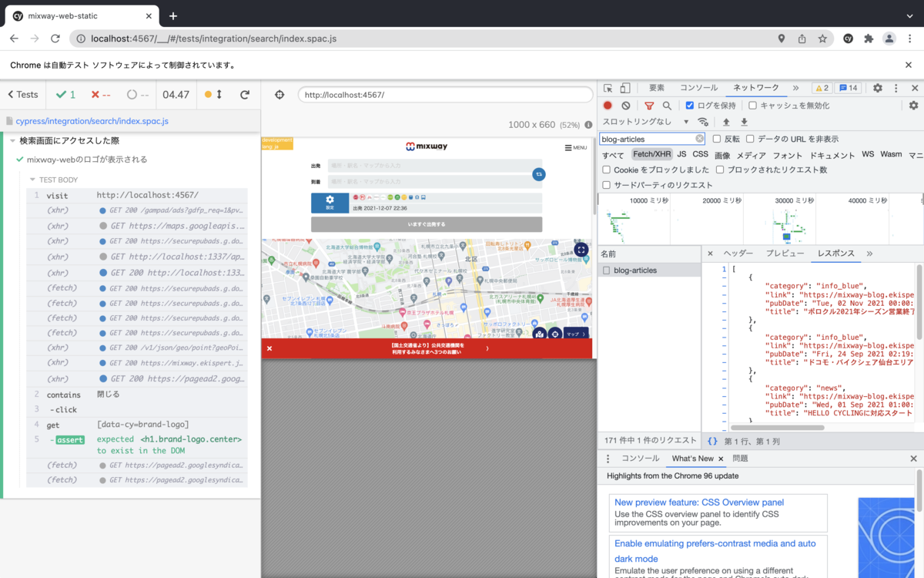
Task: Check the 反転 filter checkbox
Action: pos(716,139)
